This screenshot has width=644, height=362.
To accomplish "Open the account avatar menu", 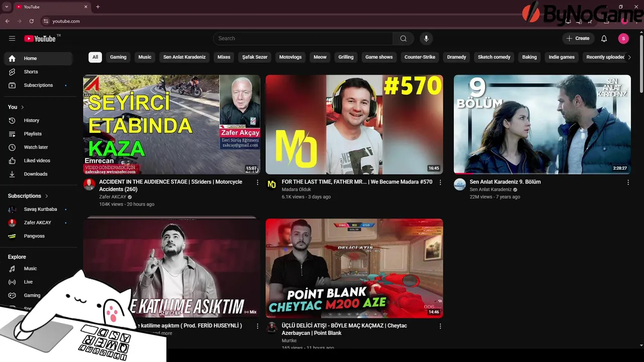I will 623,38.
